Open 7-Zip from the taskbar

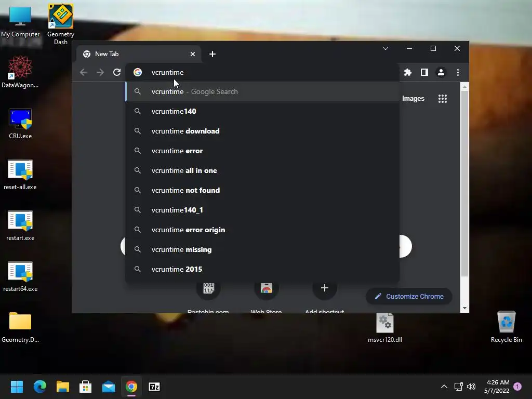point(154,387)
